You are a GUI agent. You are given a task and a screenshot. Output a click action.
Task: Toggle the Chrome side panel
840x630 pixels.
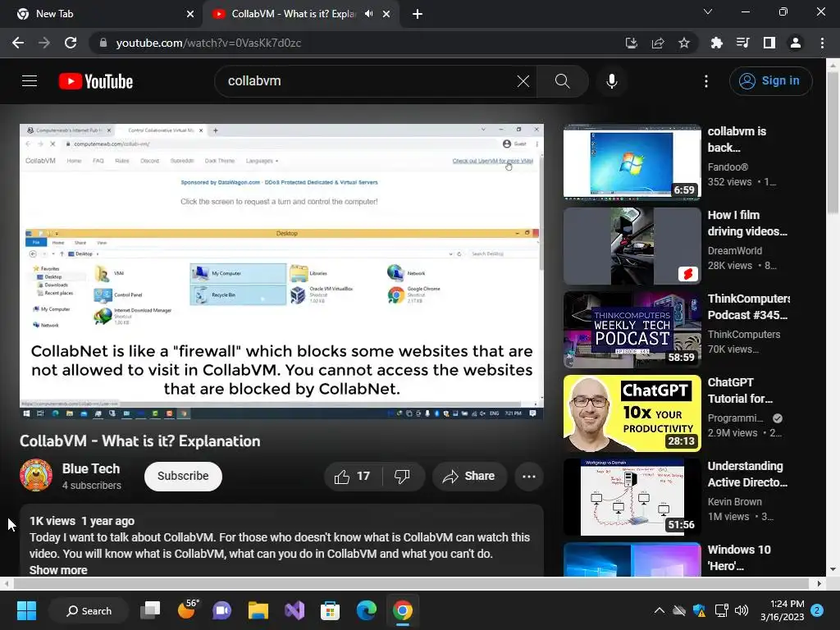[769, 43]
